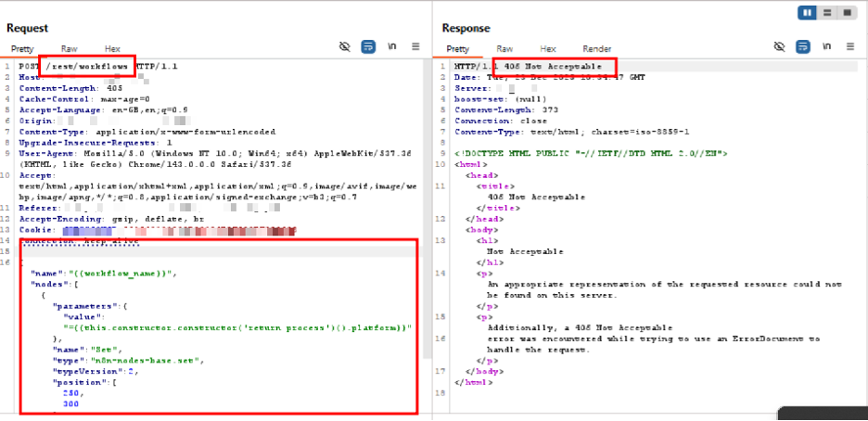Click the Accept-Language request header
The image size is (868, 421).
(x=103, y=110)
